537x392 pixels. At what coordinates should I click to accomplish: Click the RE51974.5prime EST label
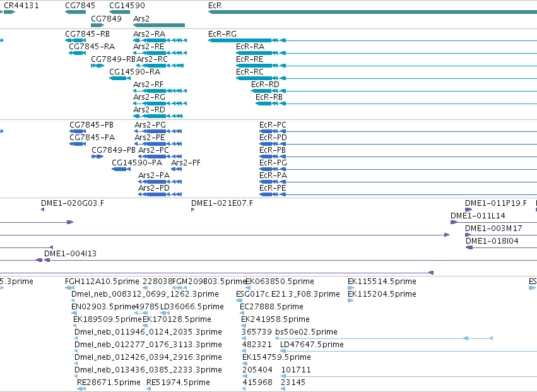tap(178, 383)
